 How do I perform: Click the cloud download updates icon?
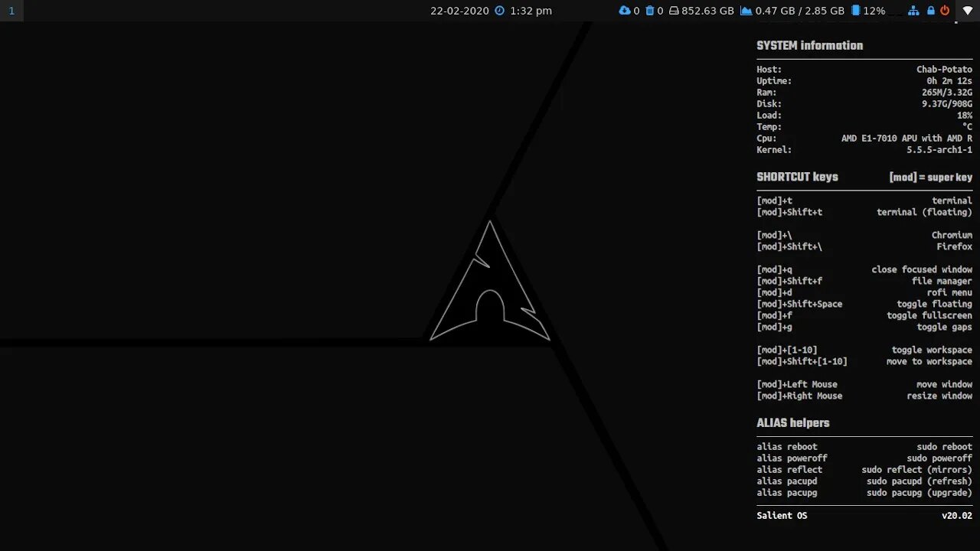pos(625,11)
